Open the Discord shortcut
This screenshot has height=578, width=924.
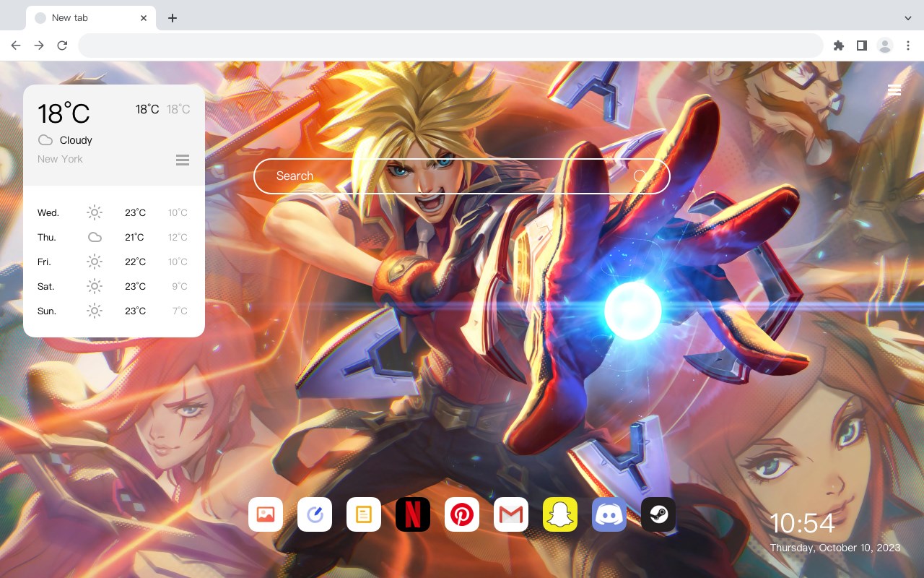[609, 514]
